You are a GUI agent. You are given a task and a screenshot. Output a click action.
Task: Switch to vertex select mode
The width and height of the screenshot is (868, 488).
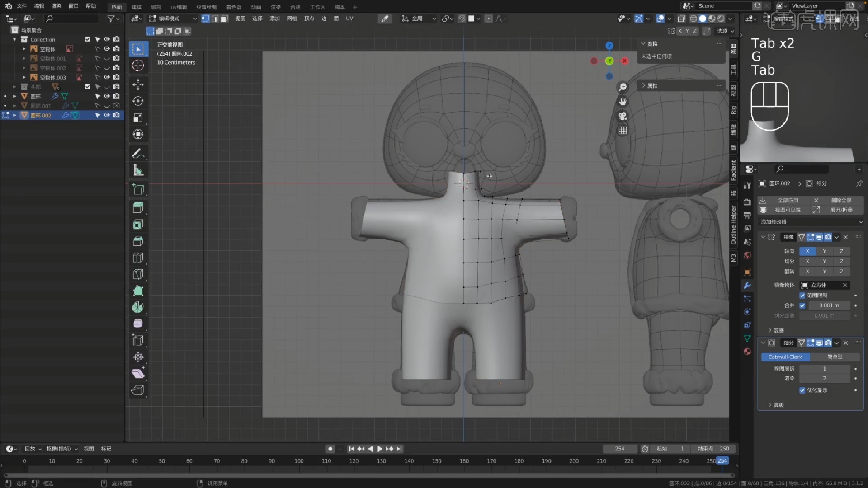coord(205,19)
